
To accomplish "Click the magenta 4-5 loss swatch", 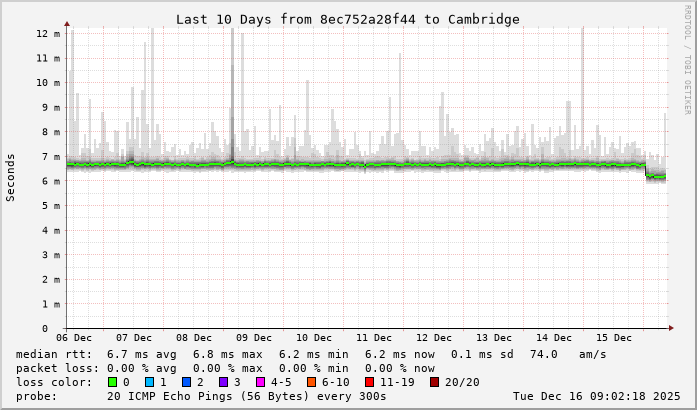I will [x=260, y=382].
